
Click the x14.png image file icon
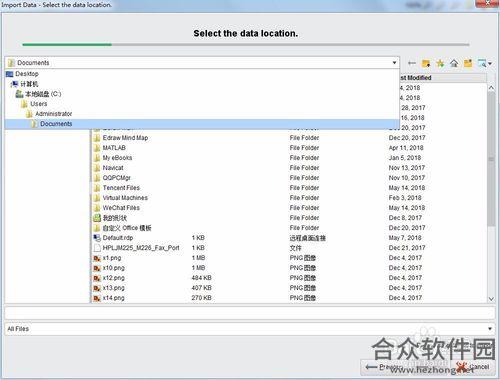(x=97, y=298)
